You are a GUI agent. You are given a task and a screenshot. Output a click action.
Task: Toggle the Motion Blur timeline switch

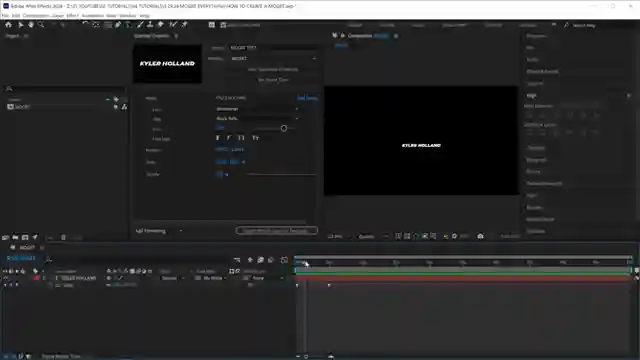[x=270, y=260]
